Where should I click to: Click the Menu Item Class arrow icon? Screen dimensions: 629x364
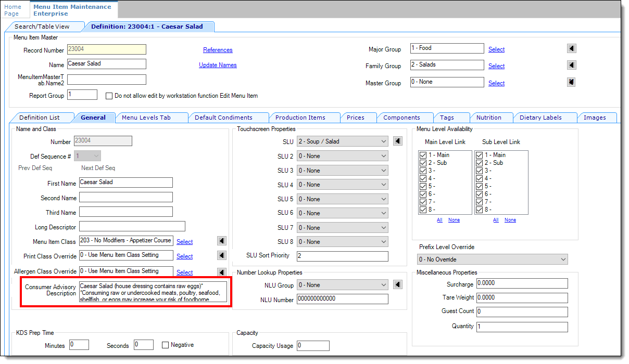221,241
